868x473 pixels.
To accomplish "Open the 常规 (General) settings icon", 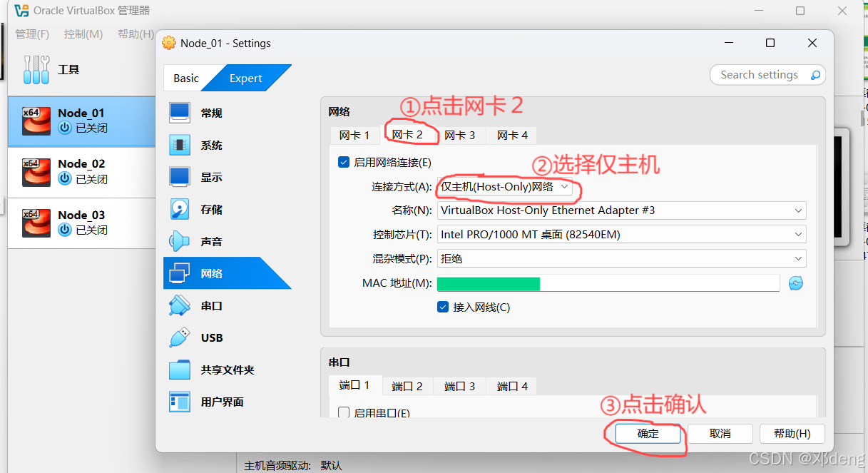I will coord(180,113).
